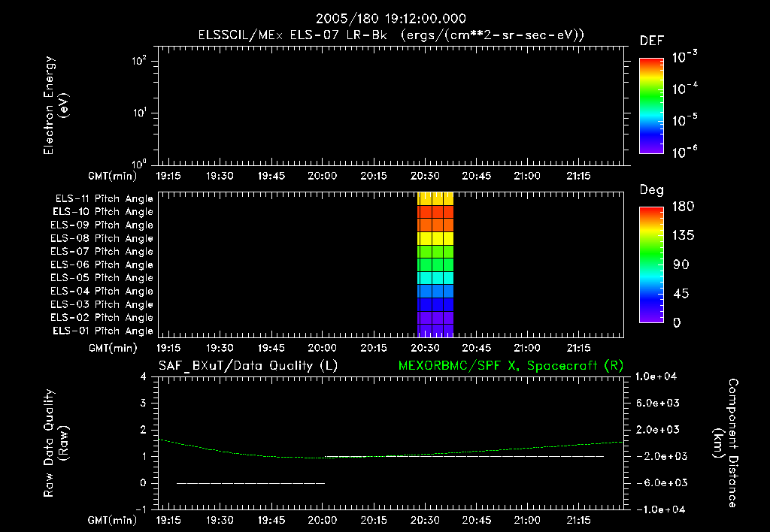Click 21:00 under the data quality panel
The height and width of the screenshot is (532, 770).
tap(527, 520)
